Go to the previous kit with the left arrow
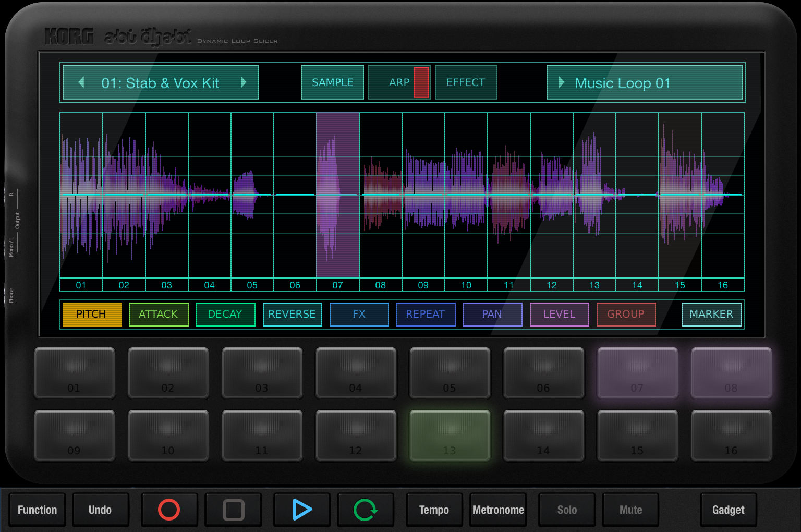 (81, 82)
